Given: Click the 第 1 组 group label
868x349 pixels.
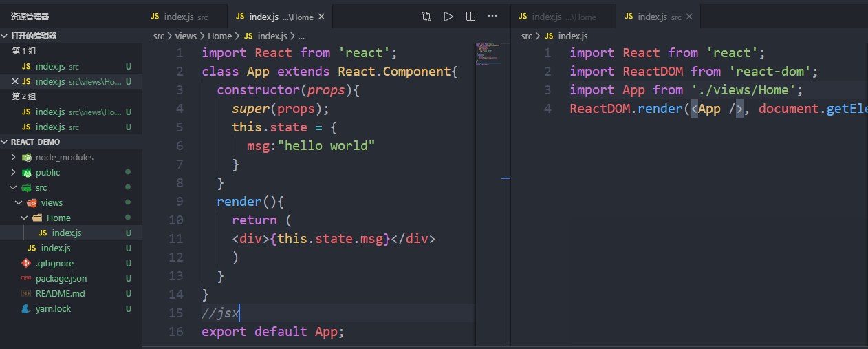Looking at the screenshot, I should tap(25, 51).
